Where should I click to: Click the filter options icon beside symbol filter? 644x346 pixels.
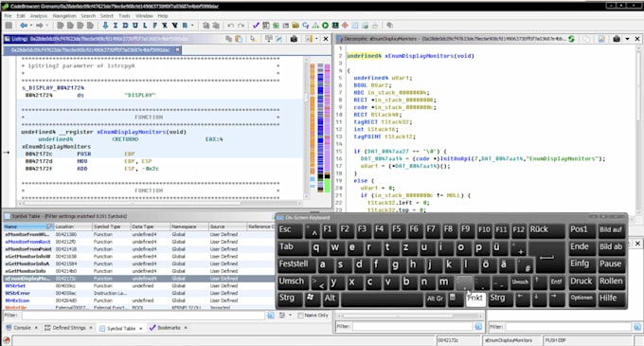coord(282,315)
